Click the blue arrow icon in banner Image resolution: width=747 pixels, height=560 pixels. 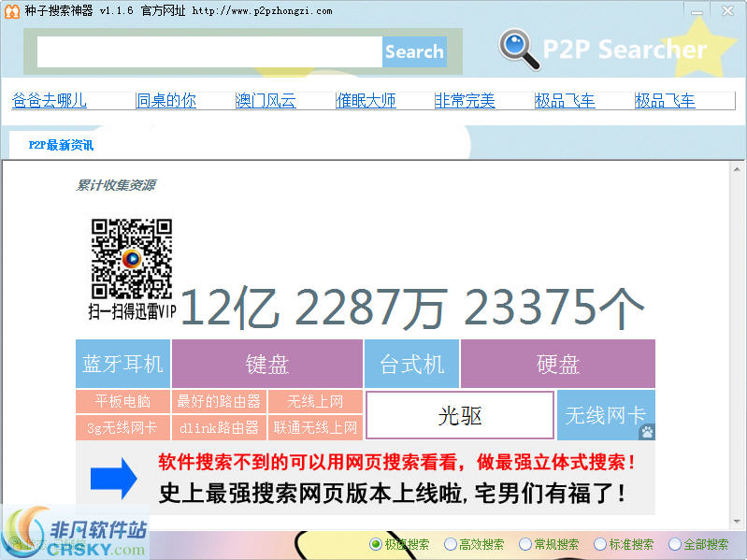click(x=114, y=479)
